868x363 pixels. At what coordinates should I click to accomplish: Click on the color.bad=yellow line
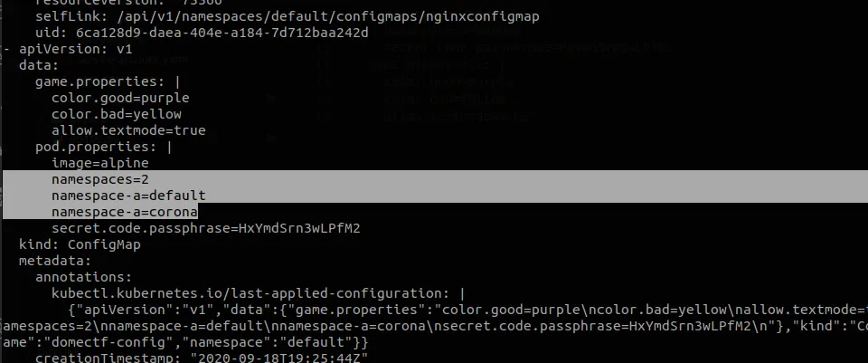pos(117,114)
